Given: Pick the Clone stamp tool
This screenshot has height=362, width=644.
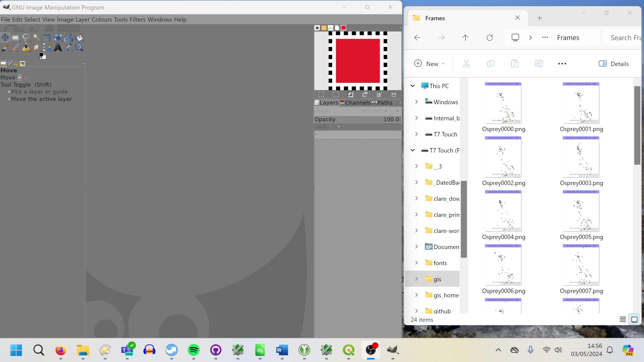Looking at the screenshot, I should click(26, 47).
